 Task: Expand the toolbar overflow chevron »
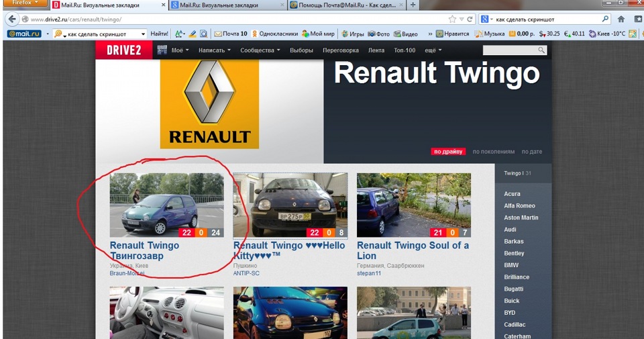click(x=430, y=34)
